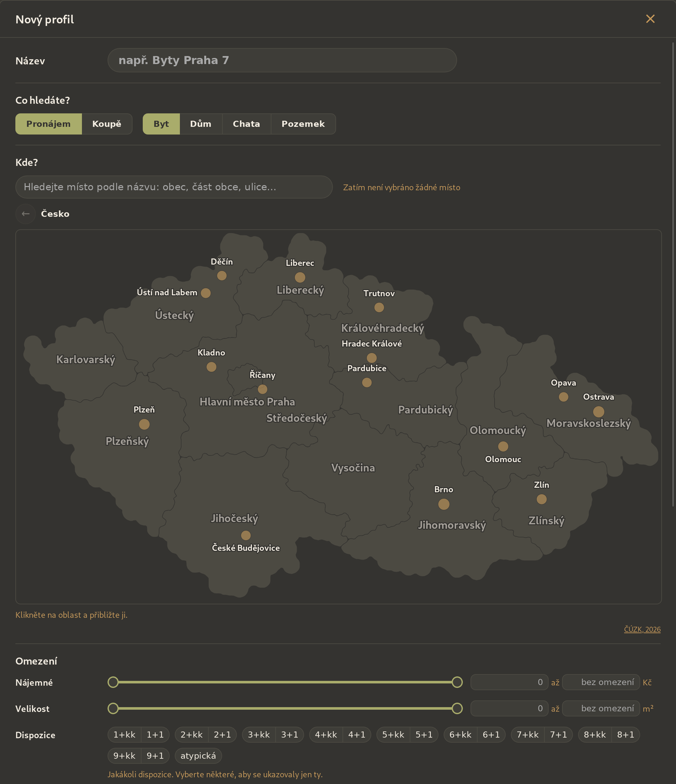Select the Děčín city dot

pyautogui.click(x=221, y=275)
